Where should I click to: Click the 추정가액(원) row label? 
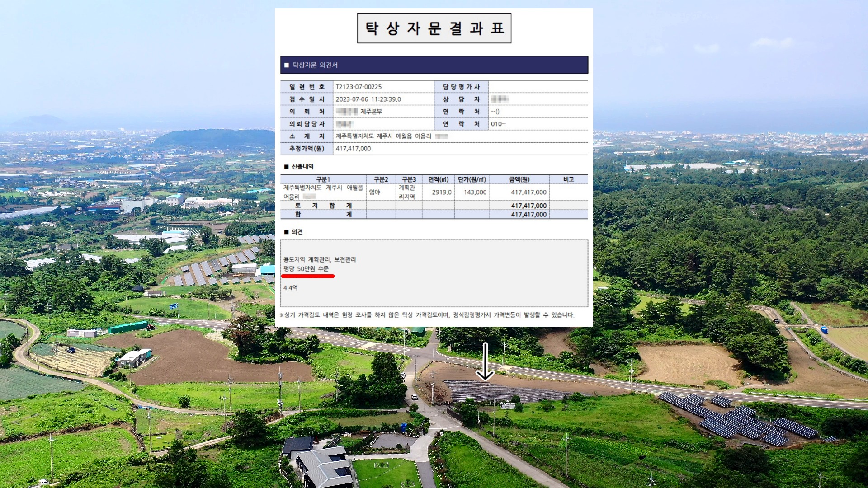coord(307,149)
